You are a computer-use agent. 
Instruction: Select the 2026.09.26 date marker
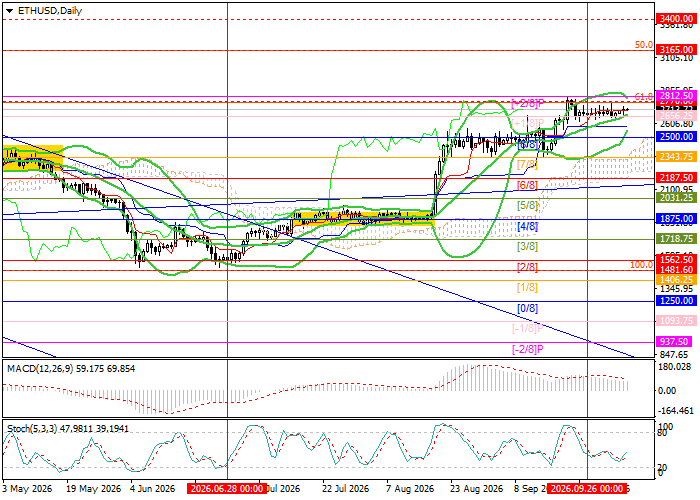pos(586,489)
